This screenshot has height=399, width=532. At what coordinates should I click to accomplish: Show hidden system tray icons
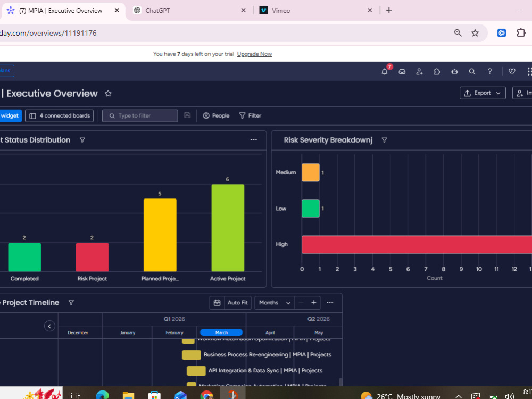tap(459, 396)
